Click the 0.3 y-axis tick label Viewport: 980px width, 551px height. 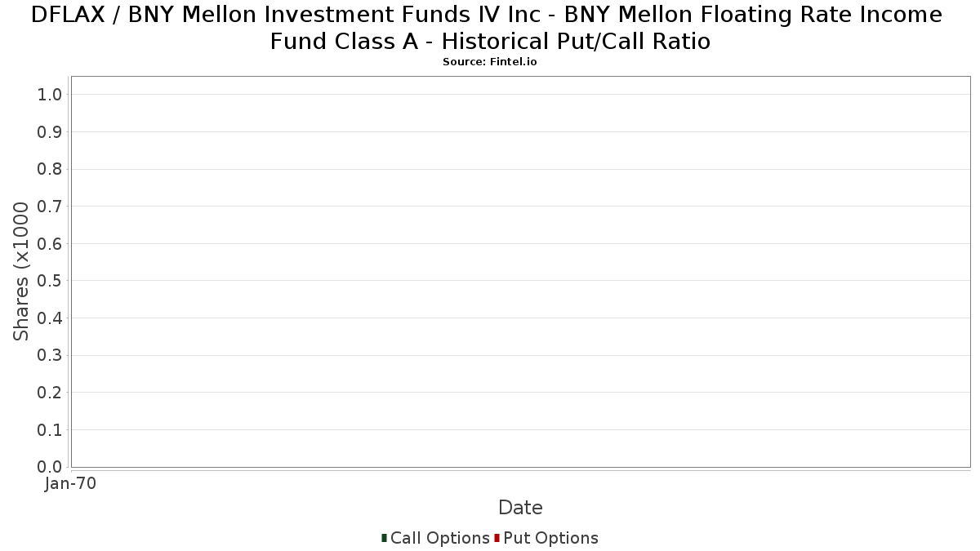[x=50, y=355]
